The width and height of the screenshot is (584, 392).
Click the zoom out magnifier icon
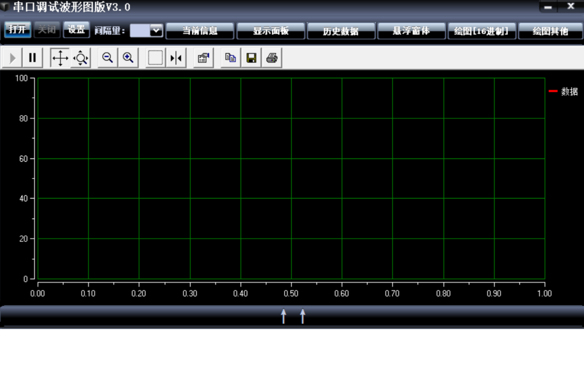[x=108, y=58]
